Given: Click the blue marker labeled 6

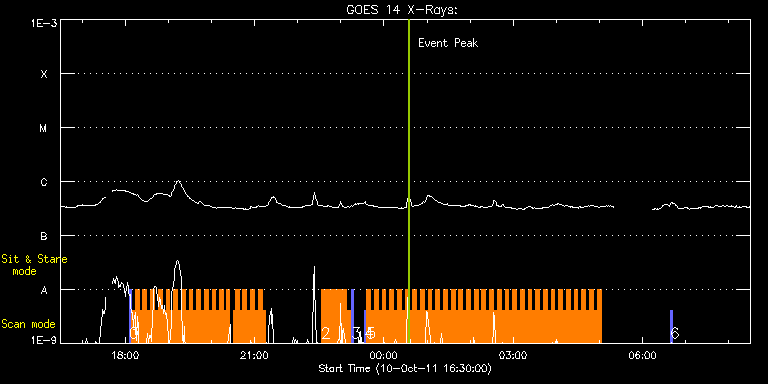Looking at the screenshot, I should [672, 326].
